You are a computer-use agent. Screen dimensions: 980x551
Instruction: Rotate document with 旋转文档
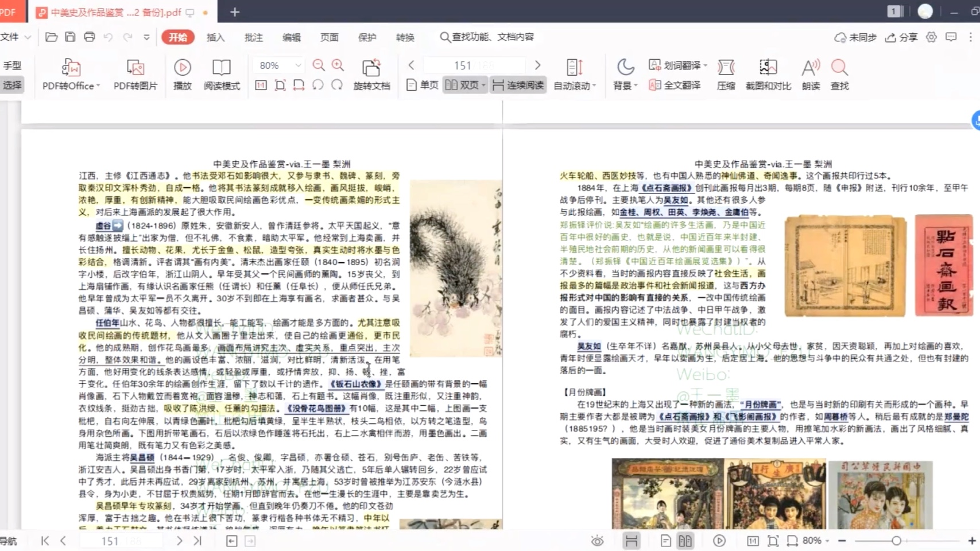point(371,75)
